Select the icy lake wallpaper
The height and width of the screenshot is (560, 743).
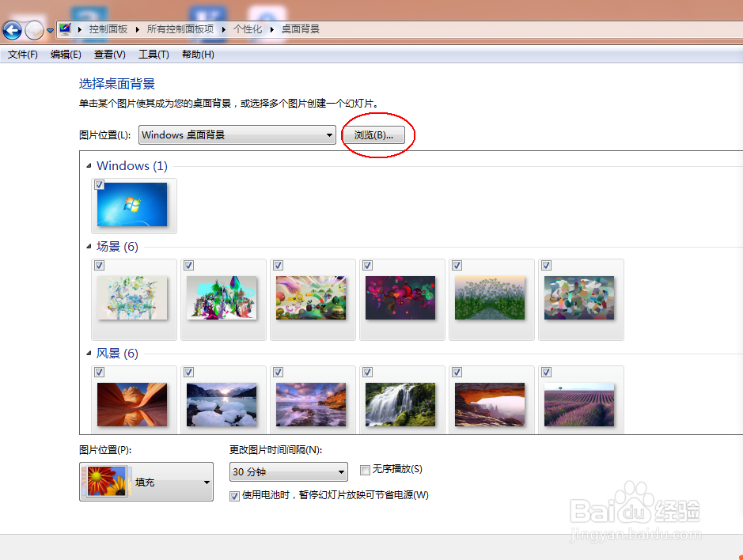222,405
